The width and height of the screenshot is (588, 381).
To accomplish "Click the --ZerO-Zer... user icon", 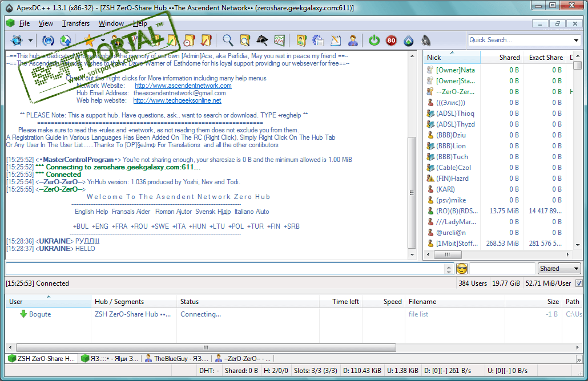I will point(430,91).
